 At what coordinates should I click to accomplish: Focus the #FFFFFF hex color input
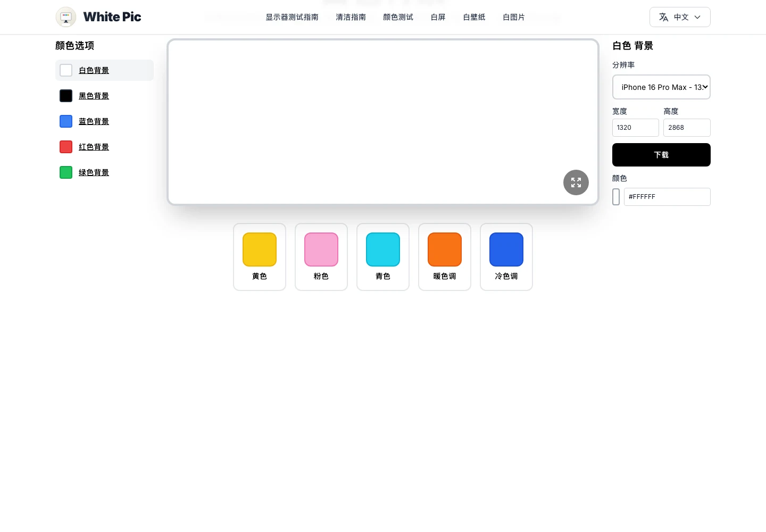[x=667, y=197]
